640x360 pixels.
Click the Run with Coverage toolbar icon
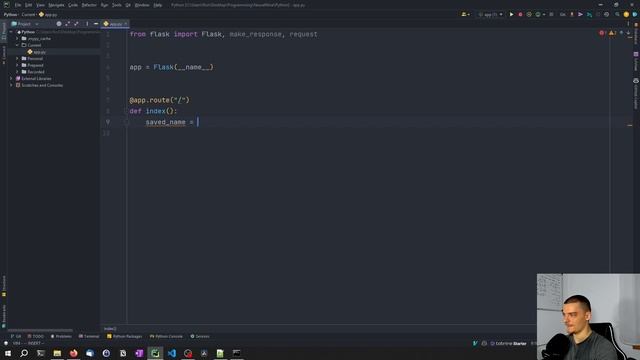(x=529, y=14)
